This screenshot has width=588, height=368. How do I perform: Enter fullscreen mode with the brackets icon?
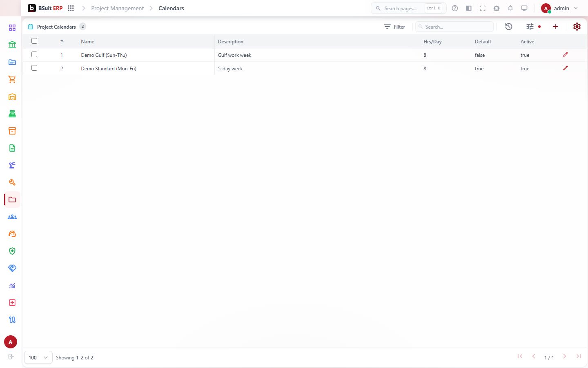click(483, 8)
